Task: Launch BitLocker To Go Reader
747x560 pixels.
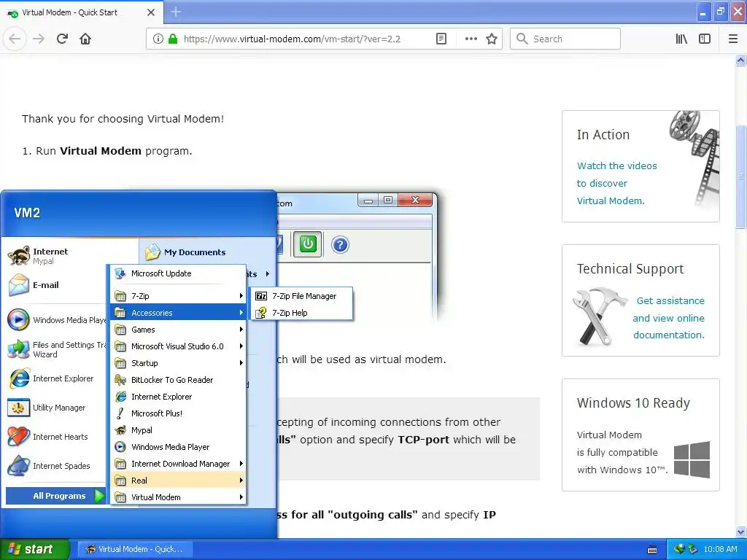Action: click(179, 379)
